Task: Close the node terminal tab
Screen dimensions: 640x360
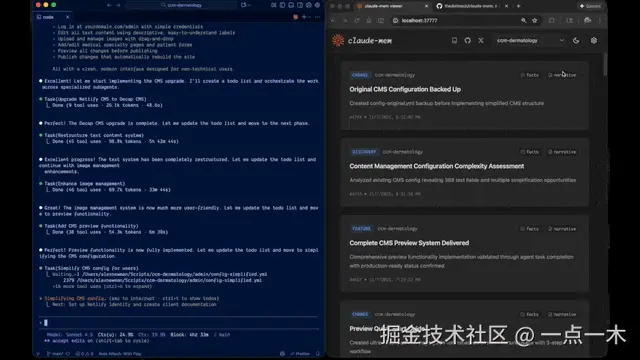Action: click(x=67, y=17)
